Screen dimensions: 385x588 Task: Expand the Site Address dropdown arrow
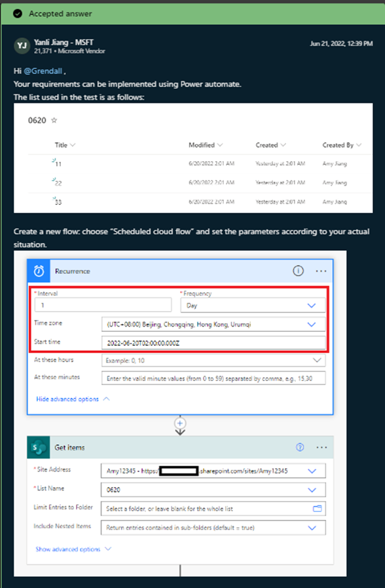click(x=312, y=471)
